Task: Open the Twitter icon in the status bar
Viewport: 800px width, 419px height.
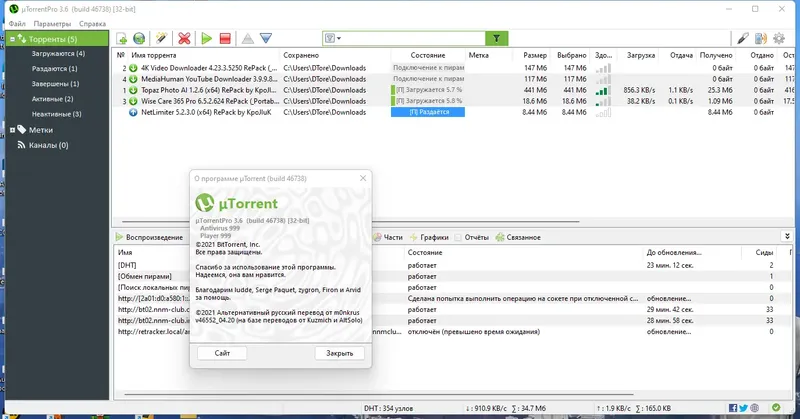Action: pyautogui.click(x=743, y=408)
